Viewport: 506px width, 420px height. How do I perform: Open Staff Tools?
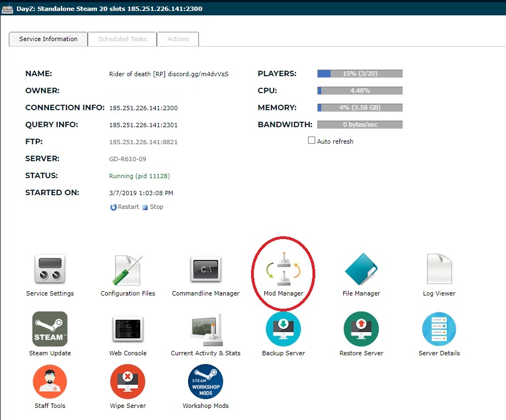[x=50, y=382]
